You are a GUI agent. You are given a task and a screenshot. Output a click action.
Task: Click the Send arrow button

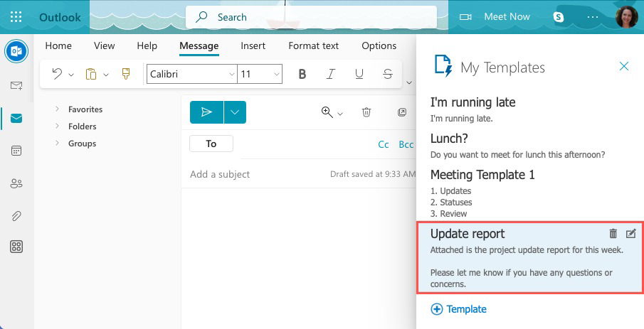(x=206, y=112)
